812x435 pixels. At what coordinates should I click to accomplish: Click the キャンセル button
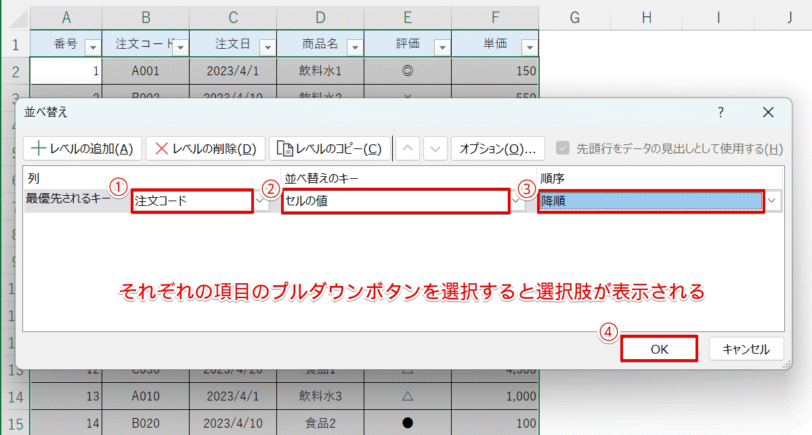pyautogui.click(x=746, y=349)
